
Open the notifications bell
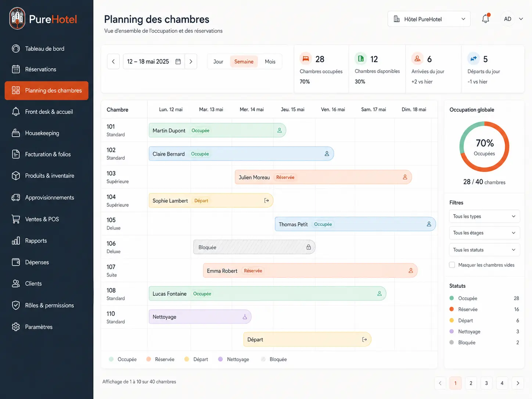(485, 19)
